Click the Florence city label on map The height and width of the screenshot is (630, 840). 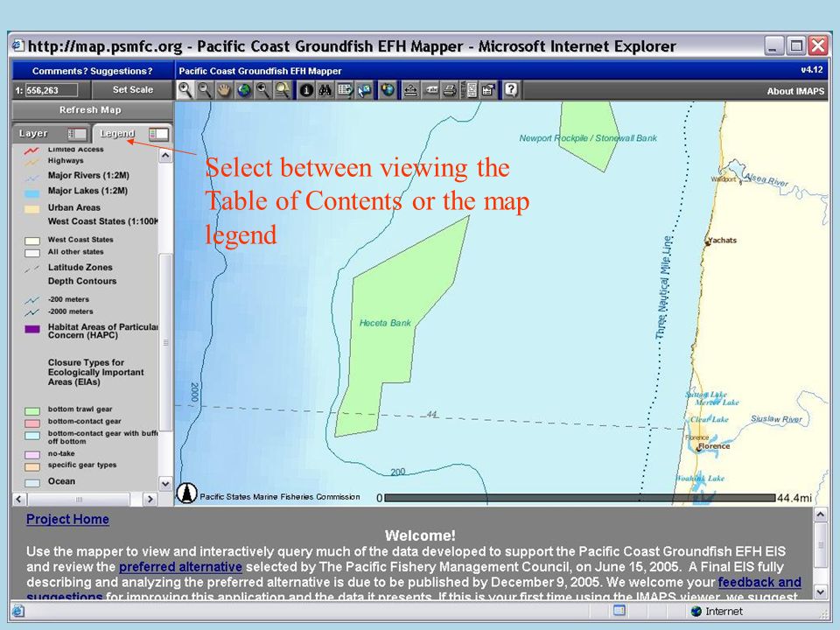pyautogui.click(x=714, y=445)
